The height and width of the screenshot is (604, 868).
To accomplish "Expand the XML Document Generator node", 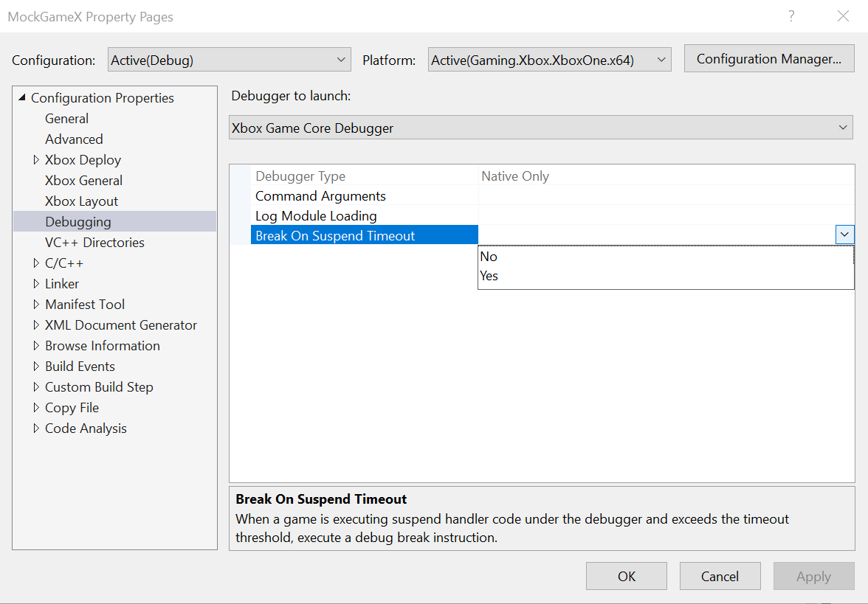I will pyautogui.click(x=36, y=324).
